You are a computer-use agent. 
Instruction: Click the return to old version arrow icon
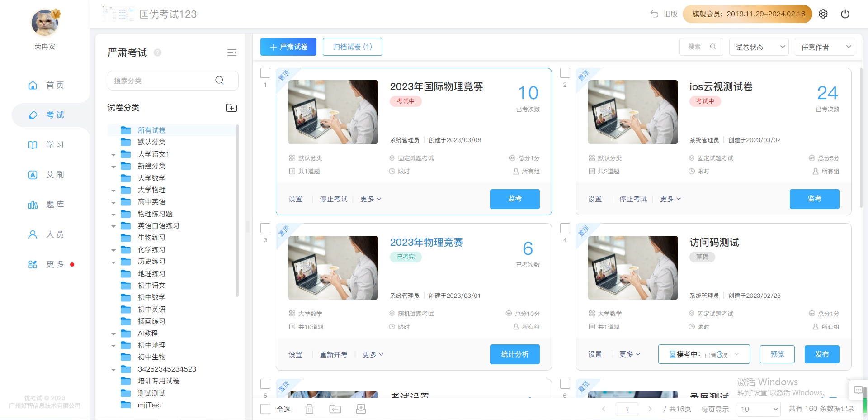[x=654, y=14]
